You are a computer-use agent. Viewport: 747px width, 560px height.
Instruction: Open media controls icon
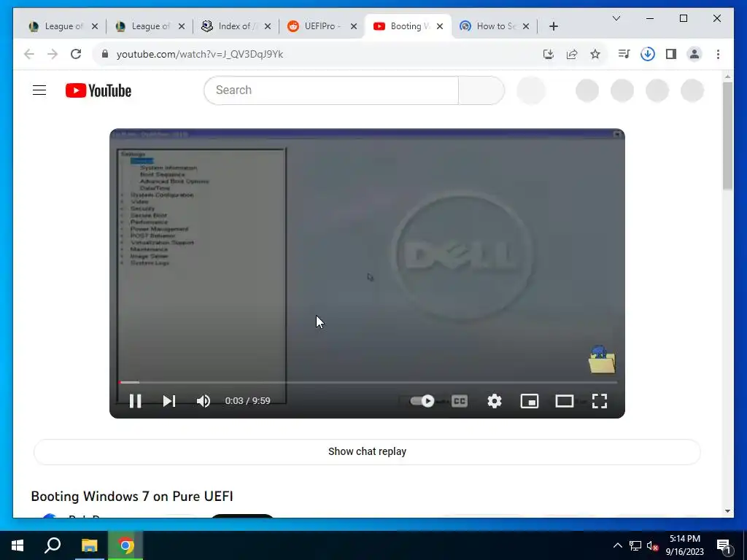coord(624,54)
